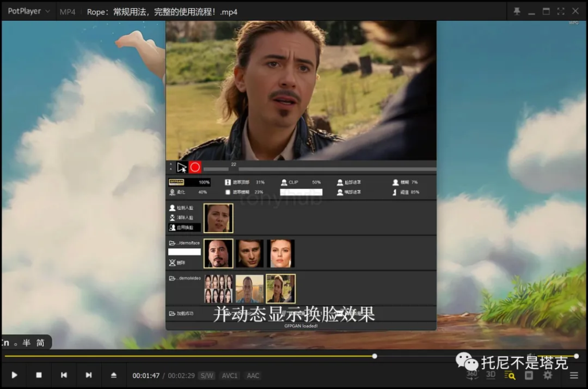
Task: Click 检测人脸 detect faces button
Action: (x=181, y=207)
